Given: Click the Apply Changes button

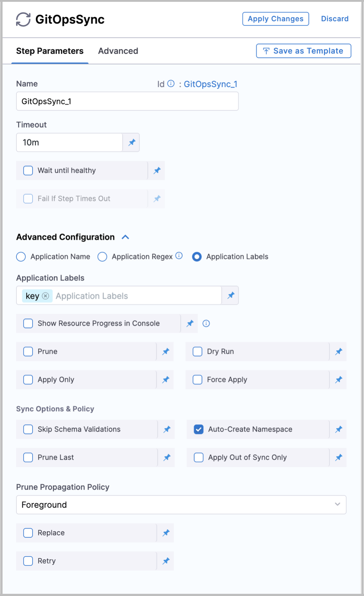Looking at the screenshot, I should [x=275, y=19].
